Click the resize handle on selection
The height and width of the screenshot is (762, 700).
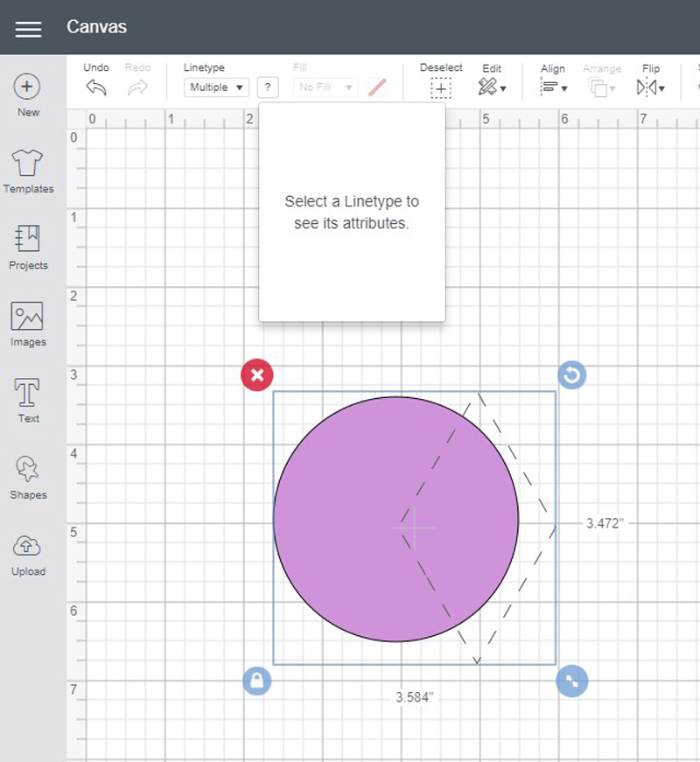pos(571,681)
